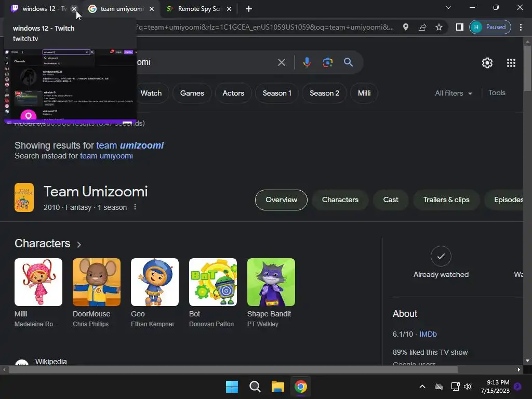Viewport: 532px width, 399px height.
Task: Submit search with magnifier icon
Action: [x=349, y=62]
